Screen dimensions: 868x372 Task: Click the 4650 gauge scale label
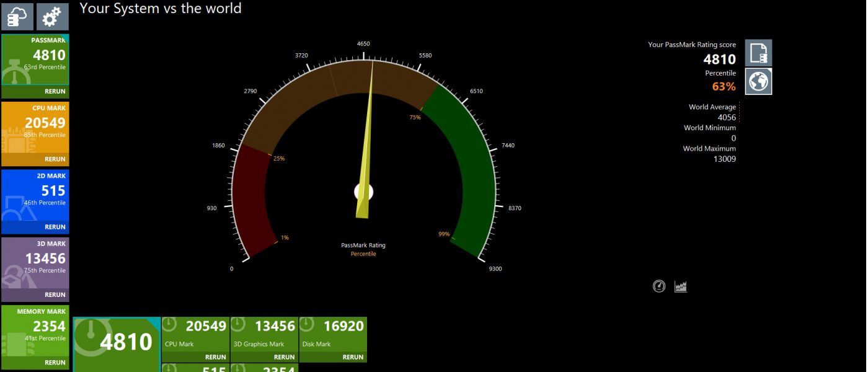click(363, 43)
